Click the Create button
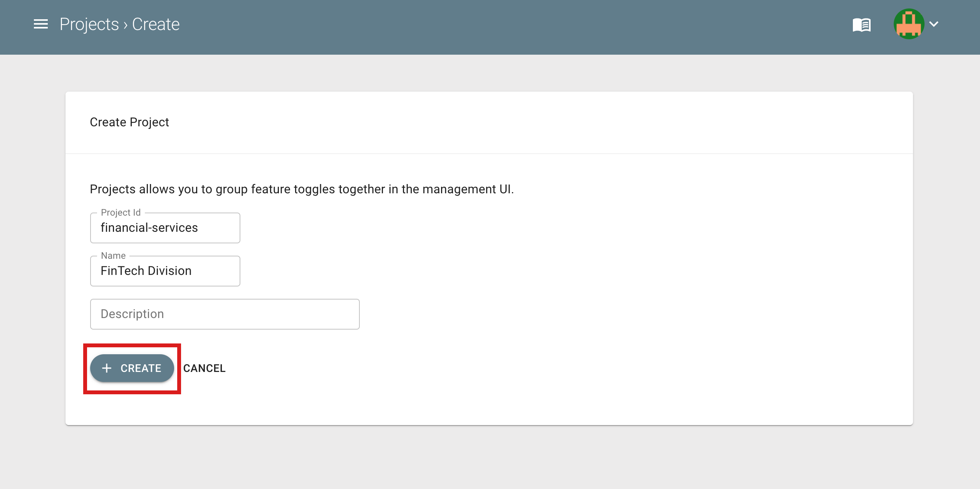This screenshot has height=489, width=980. [x=132, y=368]
